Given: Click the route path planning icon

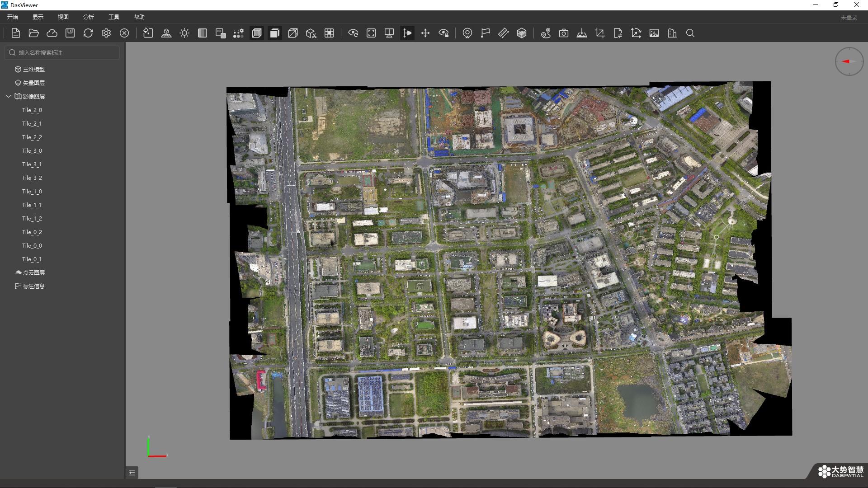Looking at the screenshot, I should [x=546, y=33].
